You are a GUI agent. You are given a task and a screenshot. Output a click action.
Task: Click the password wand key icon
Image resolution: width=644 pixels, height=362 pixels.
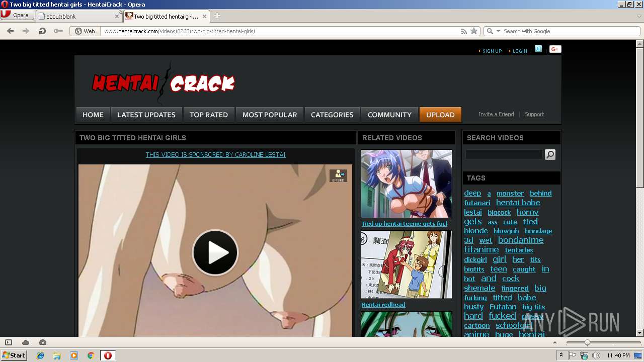coord(58,31)
